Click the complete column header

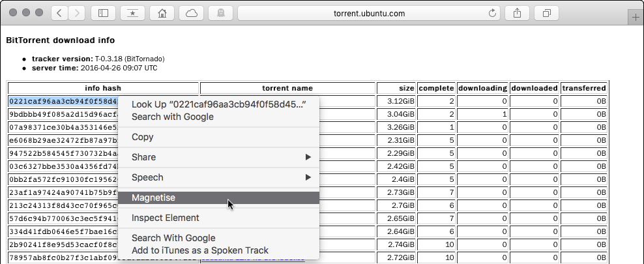pos(436,88)
